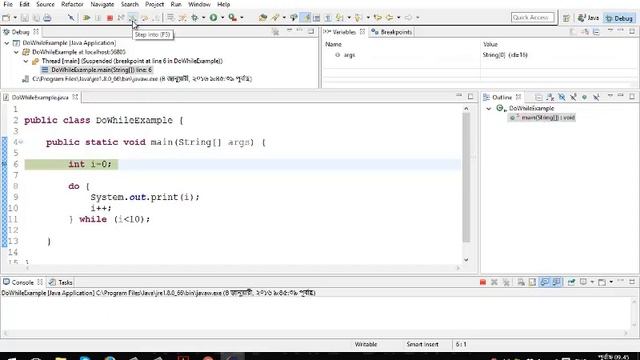Open dropdown arrow beside Run launch icon
The image size is (640, 360).
click(223, 18)
